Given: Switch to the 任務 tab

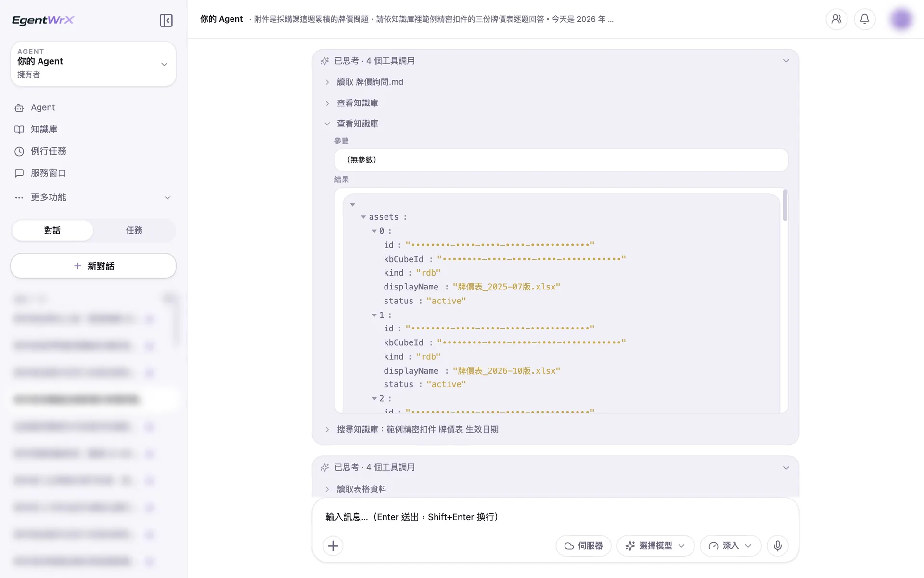Looking at the screenshot, I should pyautogui.click(x=134, y=230).
